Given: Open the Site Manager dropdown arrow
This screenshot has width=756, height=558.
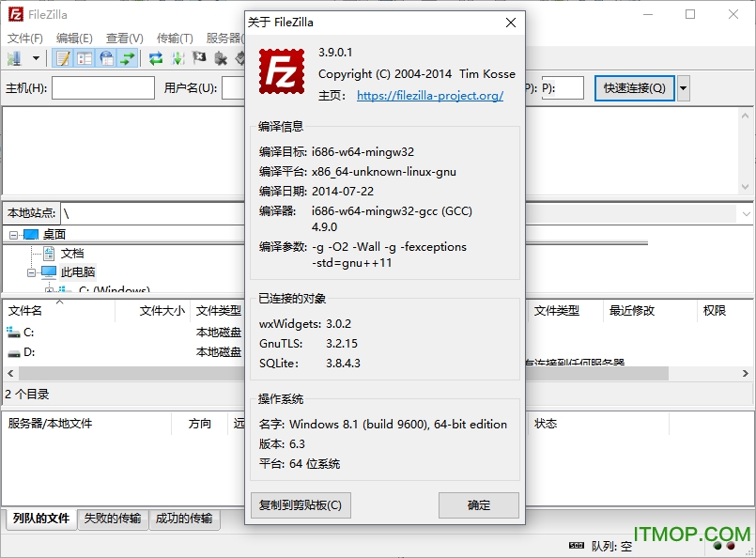Looking at the screenshot, I should click(36, 58).
